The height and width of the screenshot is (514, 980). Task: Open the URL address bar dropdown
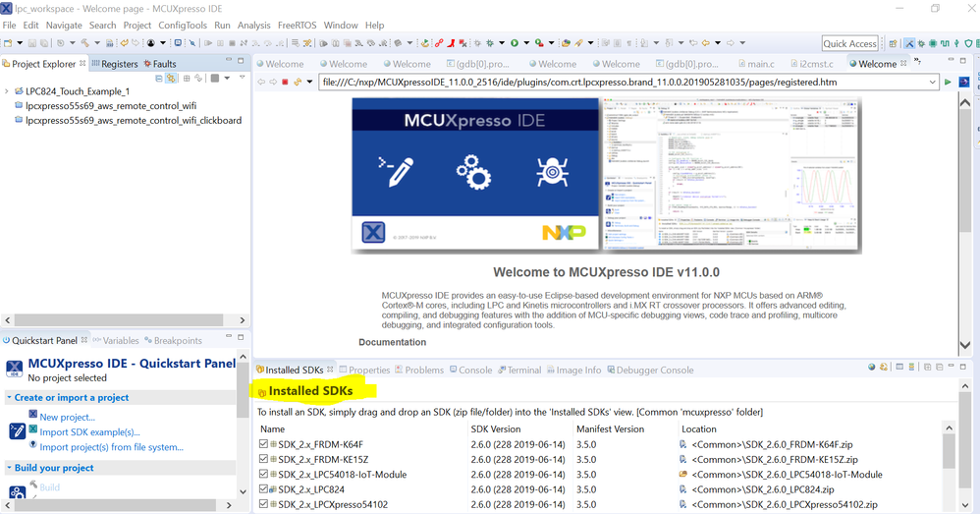click(932, 82)
